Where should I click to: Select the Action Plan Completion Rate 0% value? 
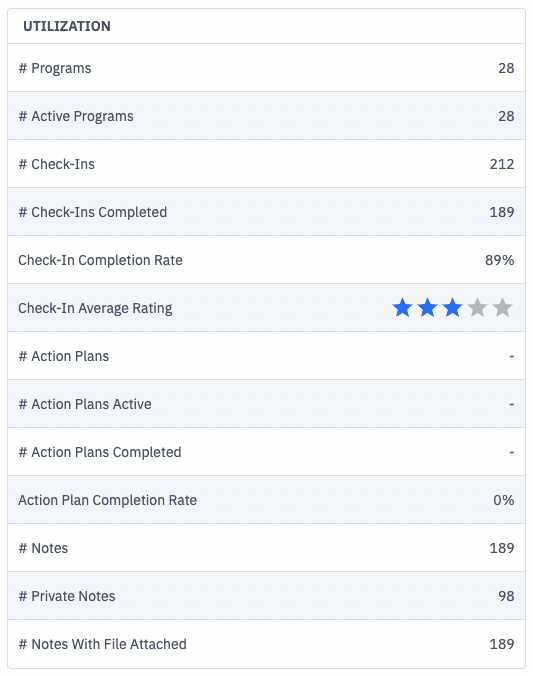pyautogui.click(x=504, y=500)
